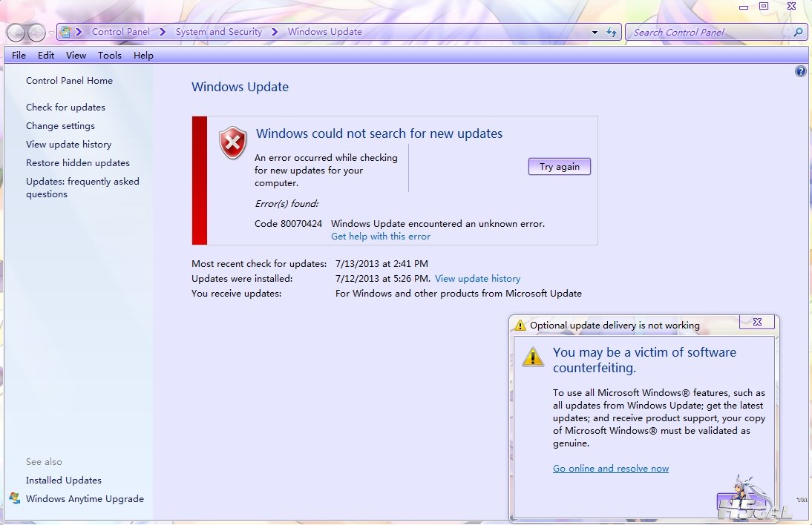Click Go online and resolve now link

coord(610,469)
